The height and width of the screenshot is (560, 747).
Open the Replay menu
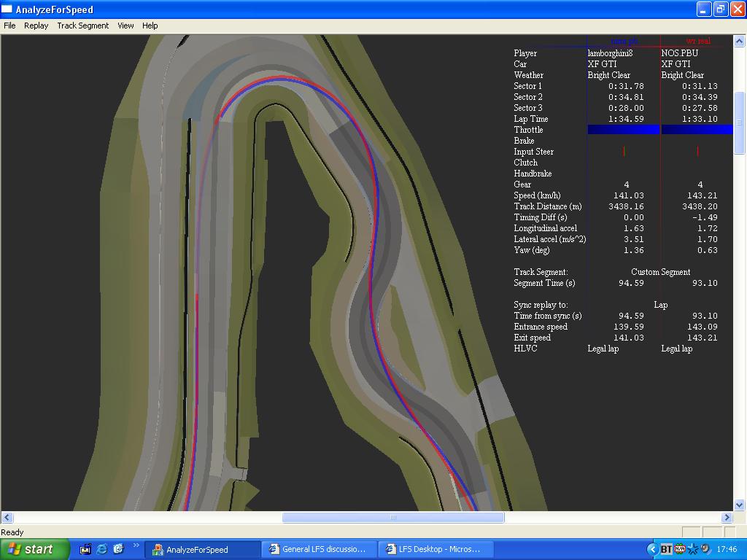(x=36, y=26)
